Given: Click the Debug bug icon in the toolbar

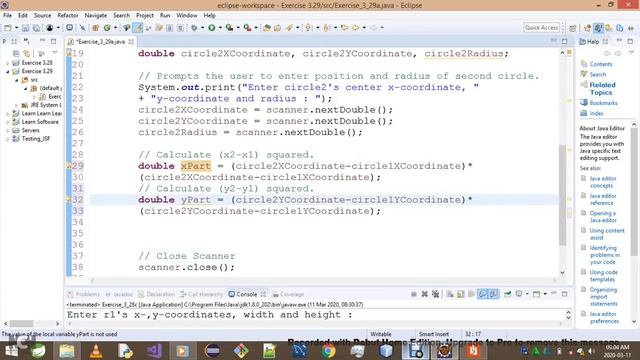Looking at the screenshot, I should pyautogui.click(x=194, y=28).
